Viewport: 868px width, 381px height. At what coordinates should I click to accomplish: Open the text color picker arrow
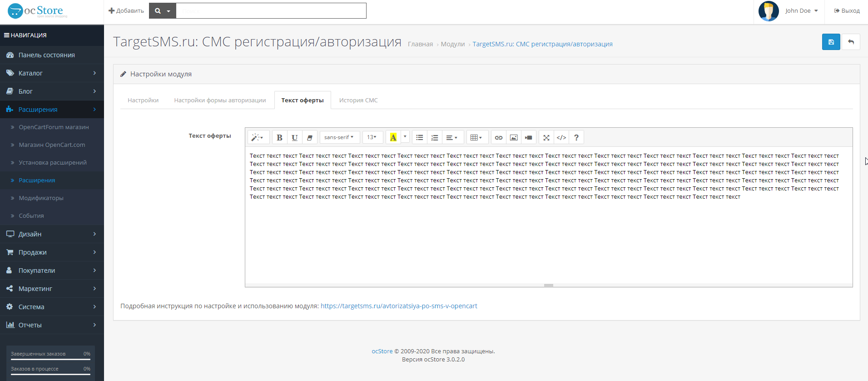pyautogui.click(x=405, y=137)
